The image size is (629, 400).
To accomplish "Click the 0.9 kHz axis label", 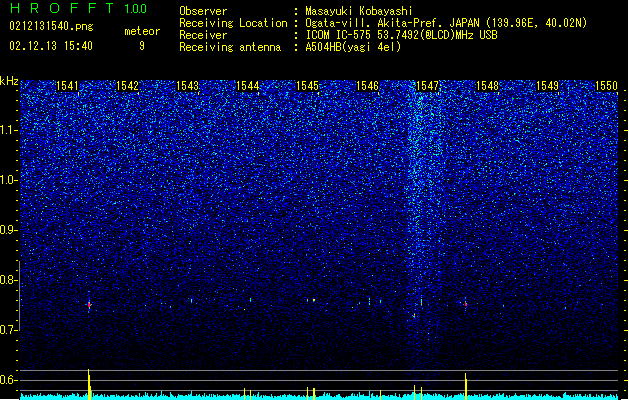I will coord(9,230).
